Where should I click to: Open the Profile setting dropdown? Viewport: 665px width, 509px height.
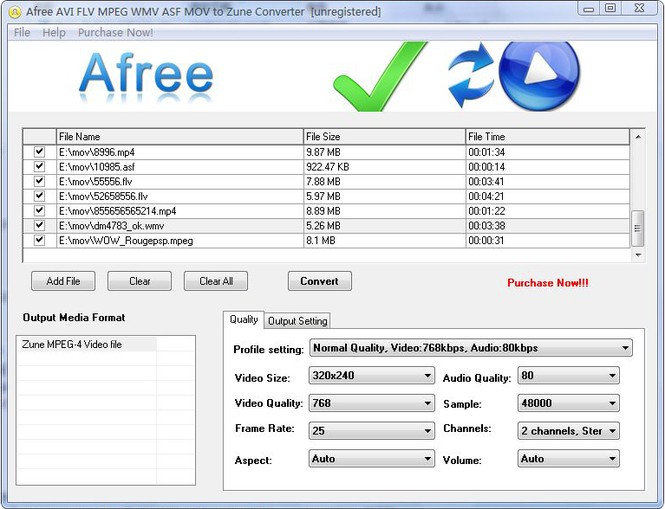[x=471, y=348]
